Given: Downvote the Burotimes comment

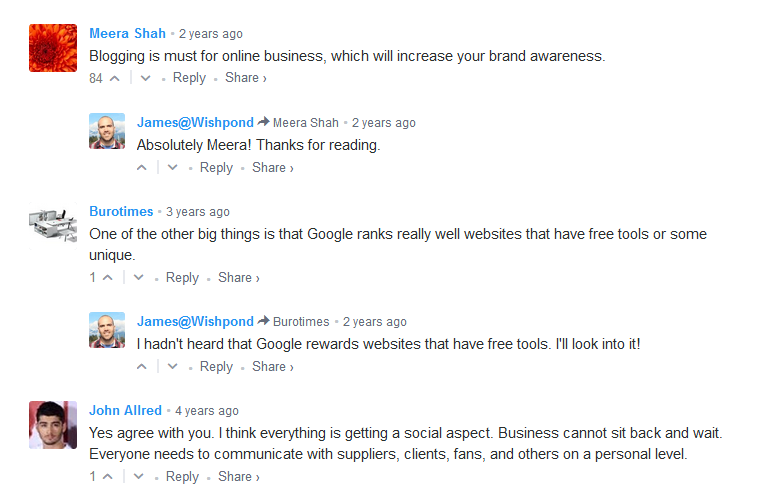Looking at the screenshot, I should pos(139,278).
